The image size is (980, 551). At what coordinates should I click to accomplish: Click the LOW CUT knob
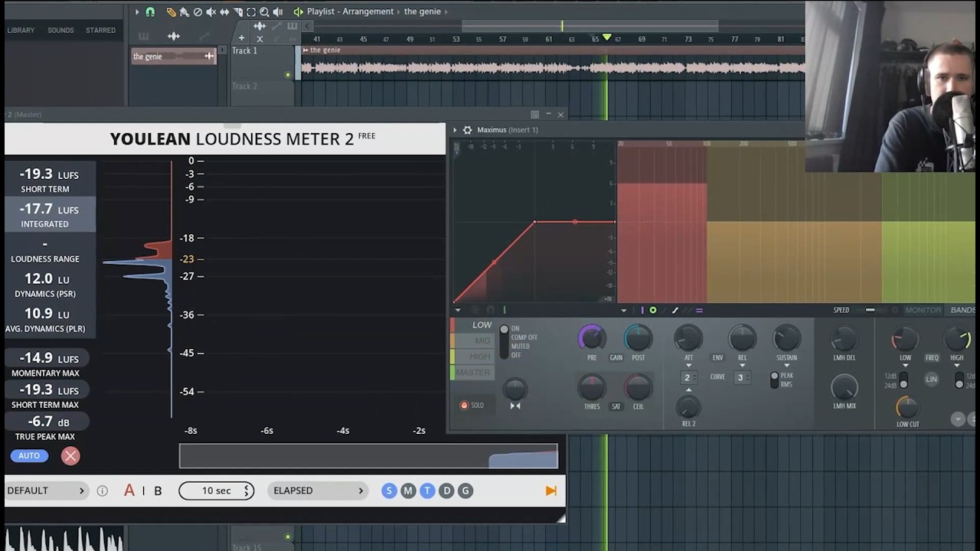[907, 406]
